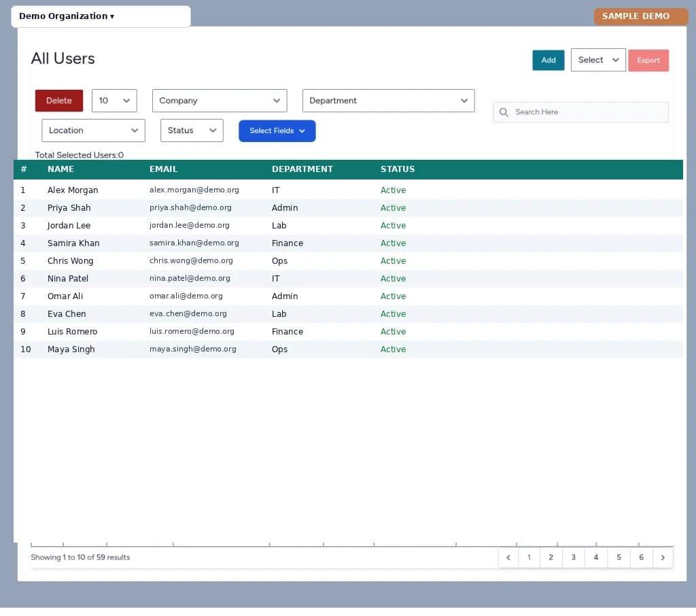Click email samira.khan@demo.org
The image size is (696, 616).
pos(194,243)
